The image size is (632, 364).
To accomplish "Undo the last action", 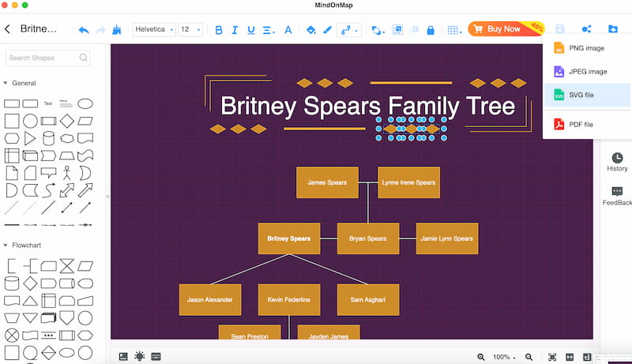I will tap(84, 30).
